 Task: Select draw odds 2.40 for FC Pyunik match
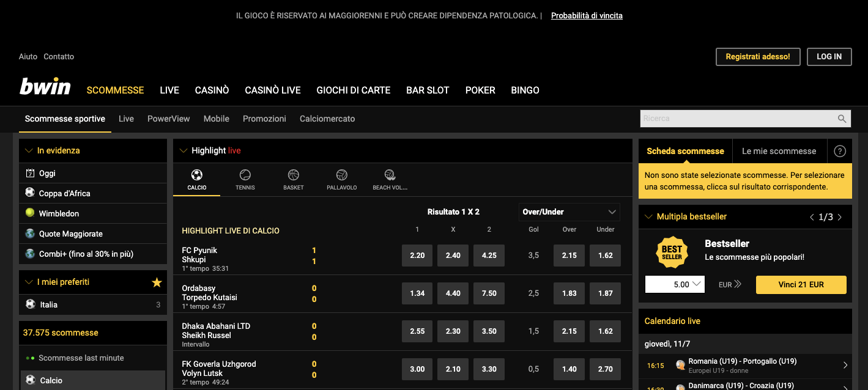coord(453,256)
